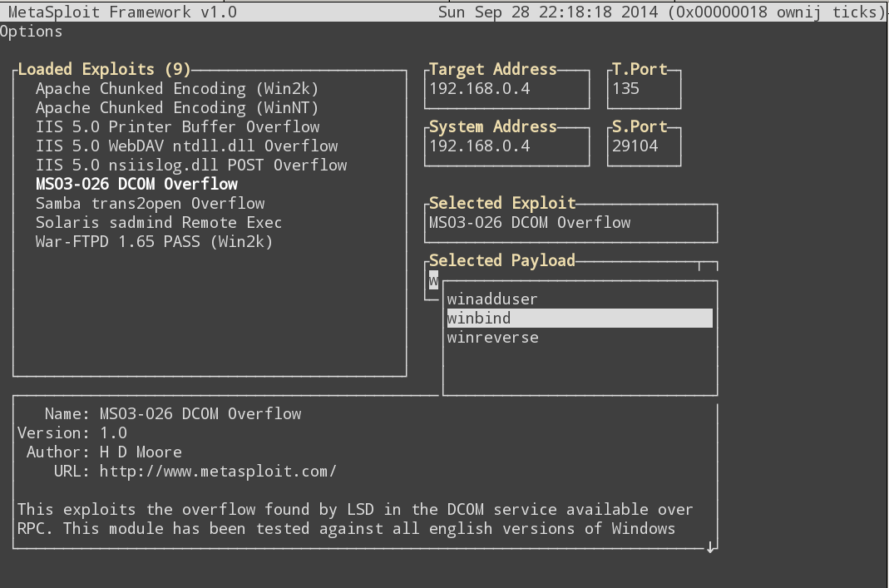Click the date and time in title bar

click(548, 12)
